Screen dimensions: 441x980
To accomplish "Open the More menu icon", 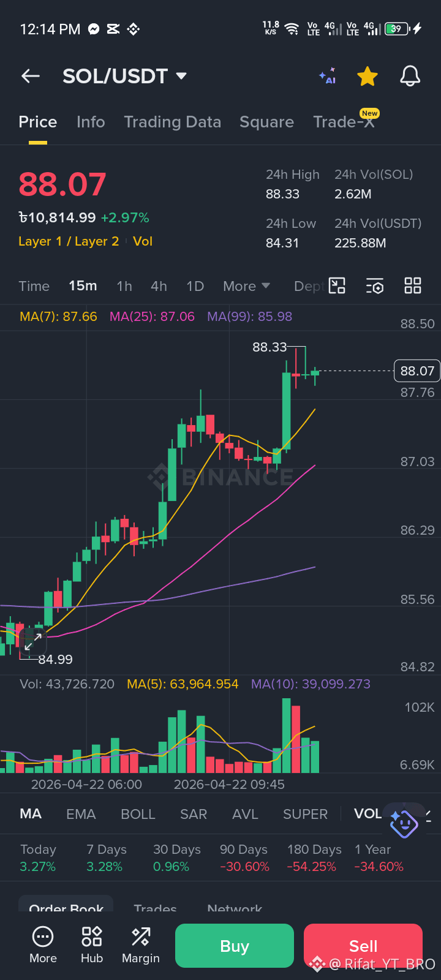I will [43, 946].
